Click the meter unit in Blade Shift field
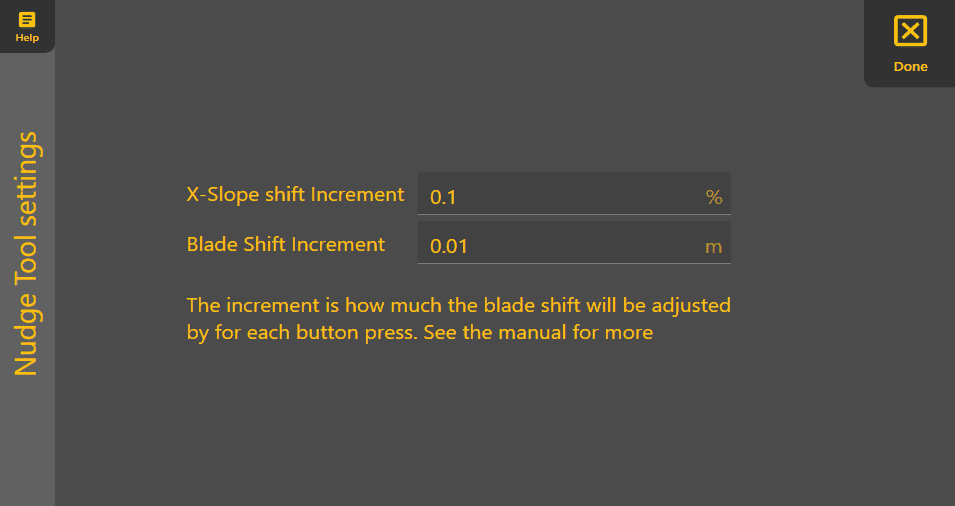This screenshot has height=506, width=955. click(x=713, y=247)
